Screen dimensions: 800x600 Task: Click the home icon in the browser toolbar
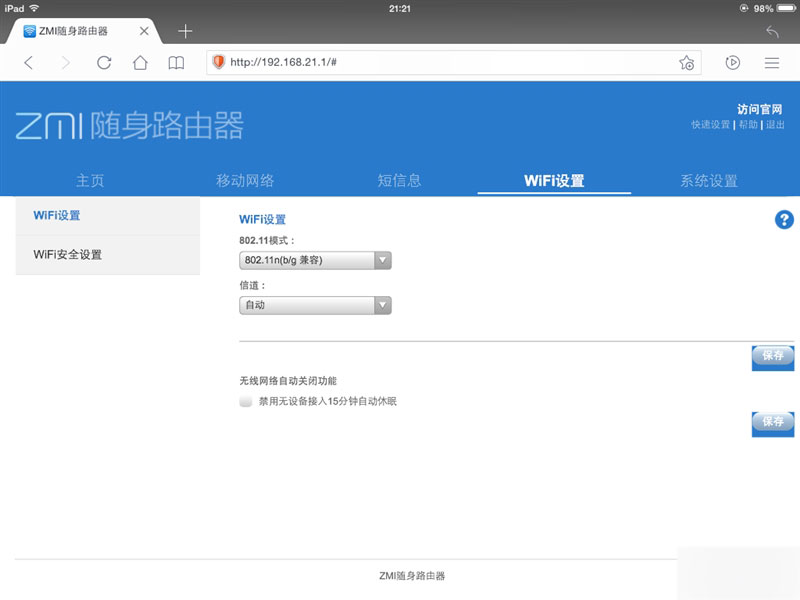[140, 62]
